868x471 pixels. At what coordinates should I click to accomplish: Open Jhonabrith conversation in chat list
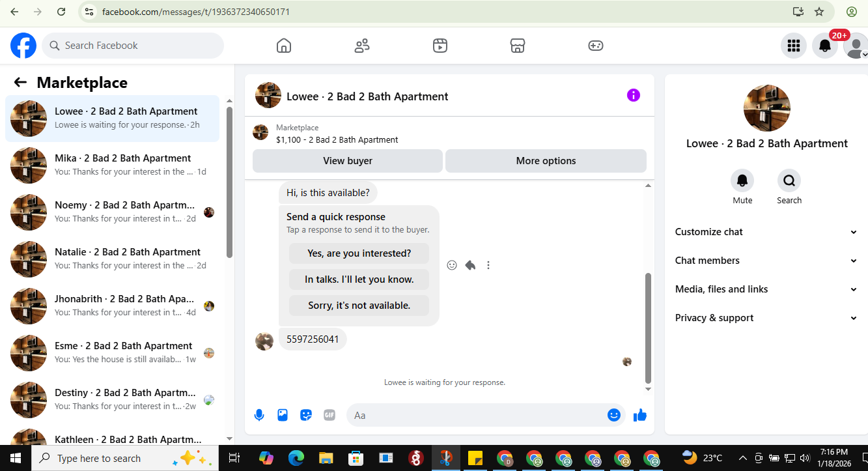[112, 306]
